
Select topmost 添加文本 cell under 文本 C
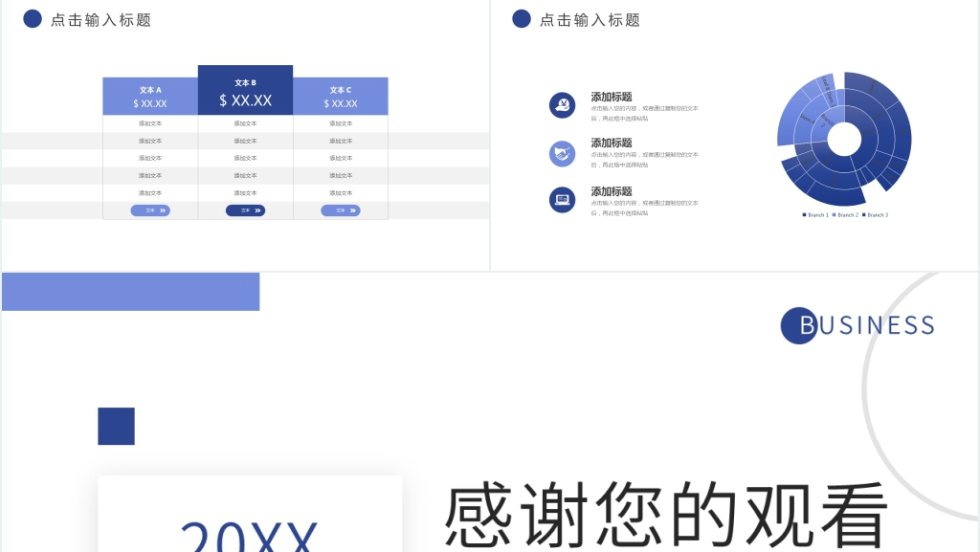pyautogui.click(x=341, y=123)
